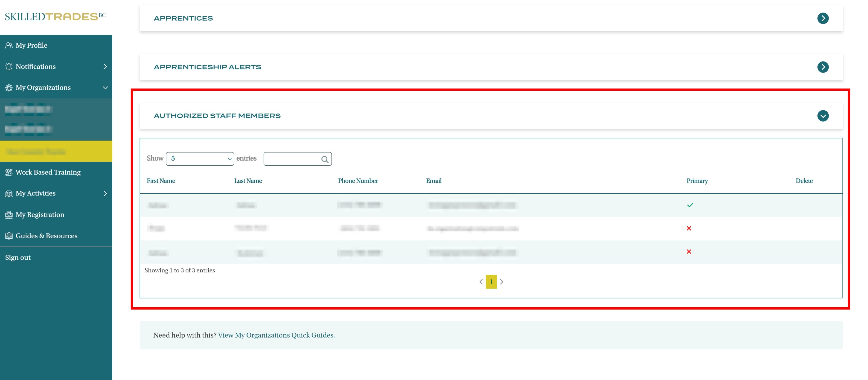
Task: Open Work Based Training menu item
Action: [48, 172]
